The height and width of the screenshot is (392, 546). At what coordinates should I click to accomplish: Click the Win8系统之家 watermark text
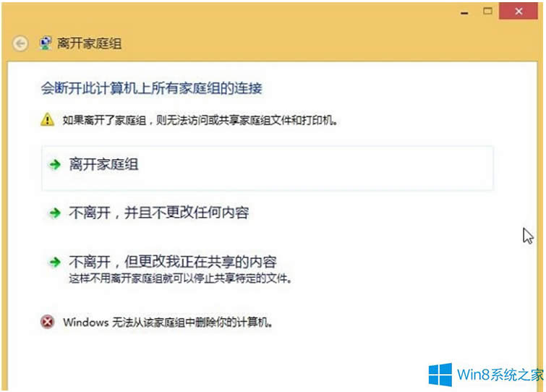click(x=498, y=375)
